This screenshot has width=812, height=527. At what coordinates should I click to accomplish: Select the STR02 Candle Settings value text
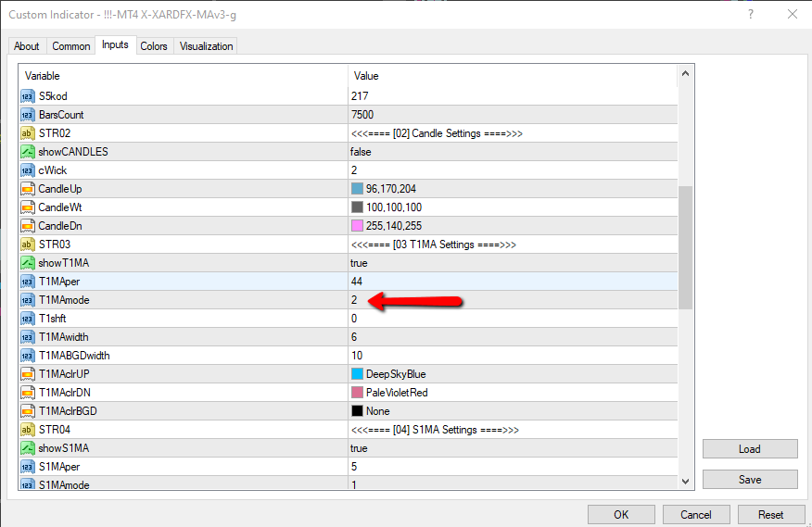coord(437,133)
